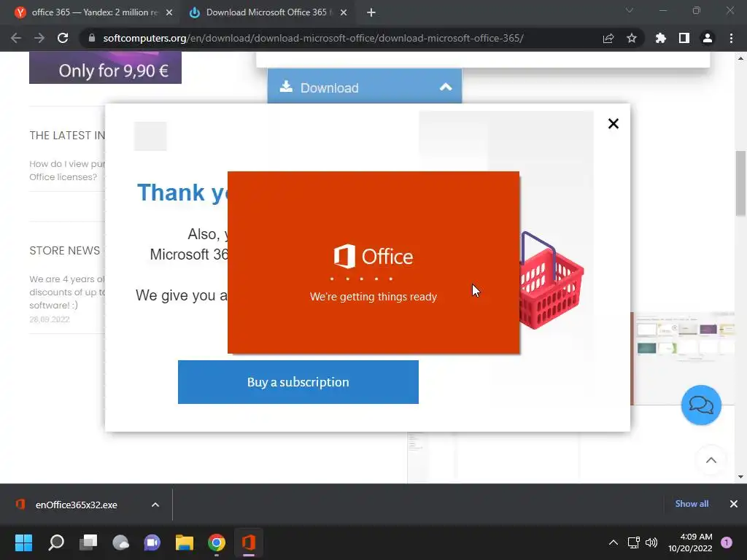Toggle the browser side panel

(684, 38)
